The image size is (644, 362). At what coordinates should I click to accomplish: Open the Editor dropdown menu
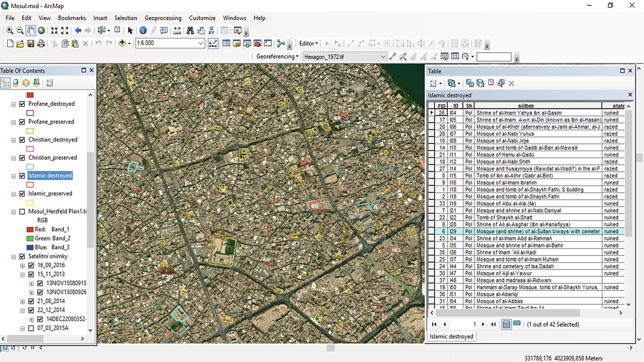tap(308, 44)
